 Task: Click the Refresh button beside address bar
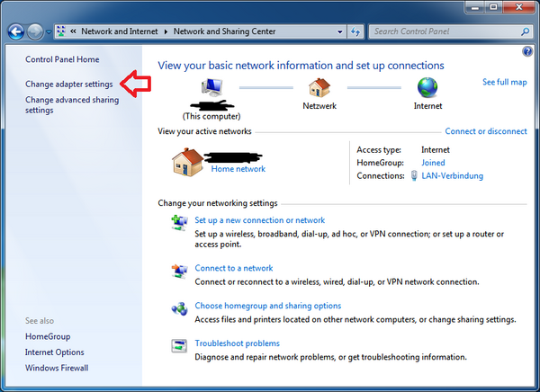[355, 31]
